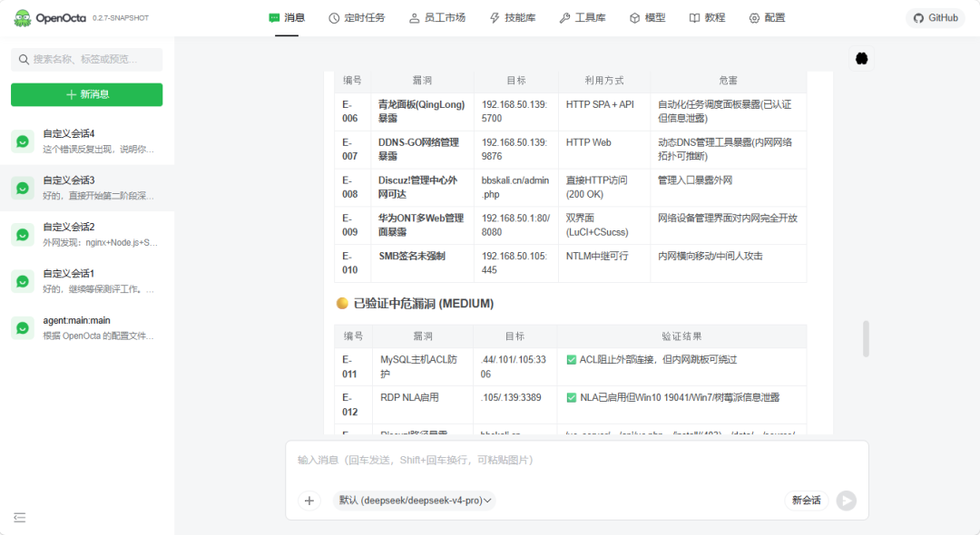Viewport: 980px width, 535px height.
Task: Click the DDNS-GO网络管理暴露 cell
Action: coord(422,150)
